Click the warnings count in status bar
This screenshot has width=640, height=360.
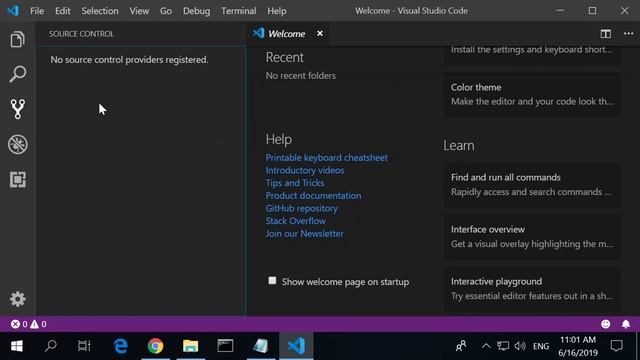tap(38, 324)
